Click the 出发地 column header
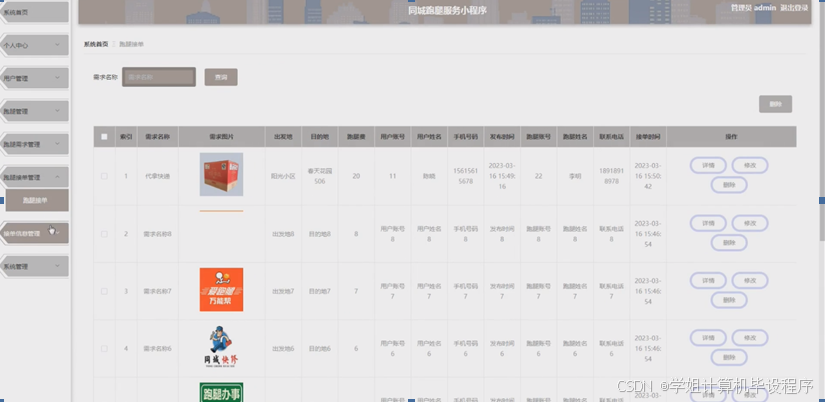This screenshot has width=825, height=402. pyautogui.click(x=283, y=137)
